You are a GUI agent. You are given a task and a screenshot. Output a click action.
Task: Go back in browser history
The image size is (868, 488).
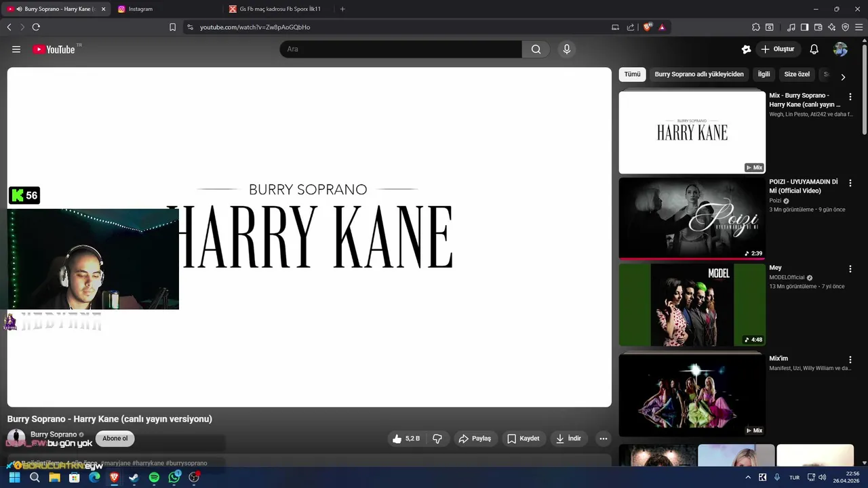(9, 27)
